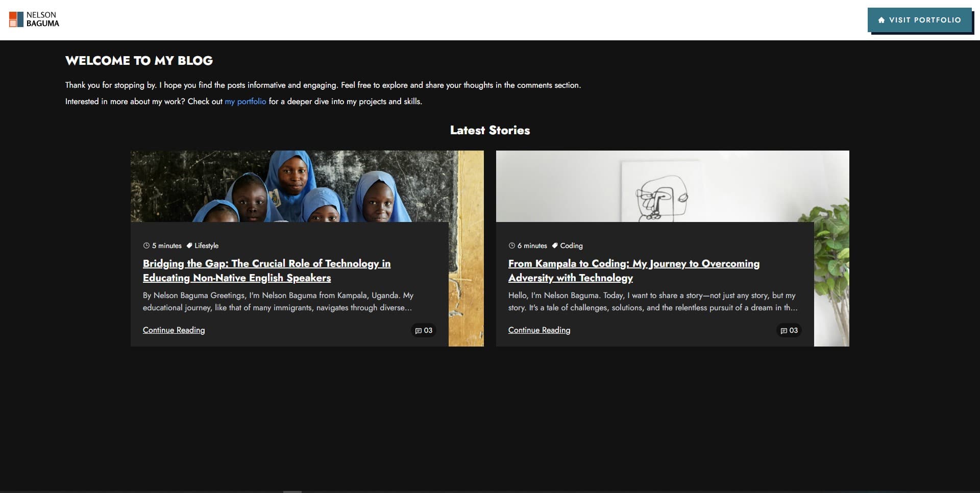Select the Latest Stories heading
980x493 pixels.
tap(489, 130)
